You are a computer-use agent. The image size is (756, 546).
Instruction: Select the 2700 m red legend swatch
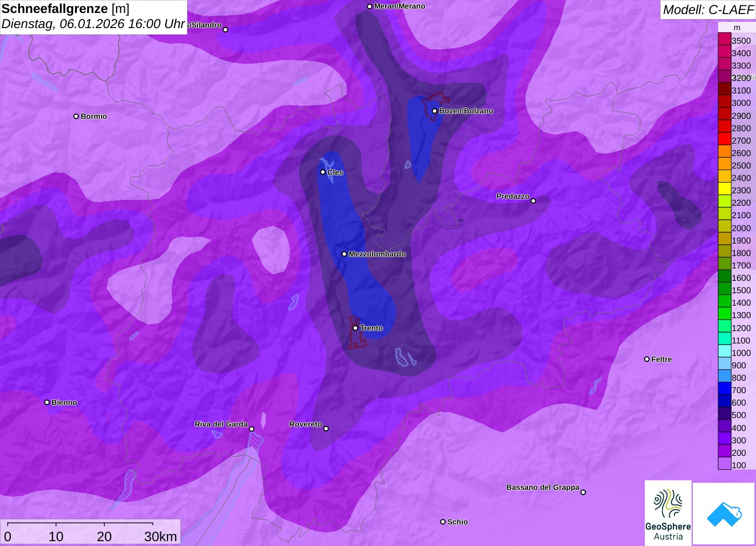725,139
